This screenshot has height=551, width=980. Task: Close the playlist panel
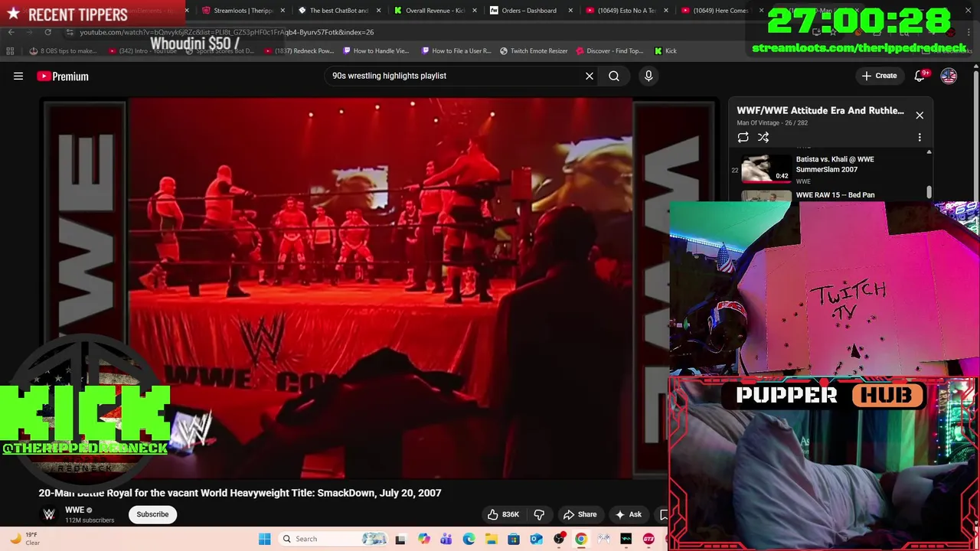coord(920,116)
